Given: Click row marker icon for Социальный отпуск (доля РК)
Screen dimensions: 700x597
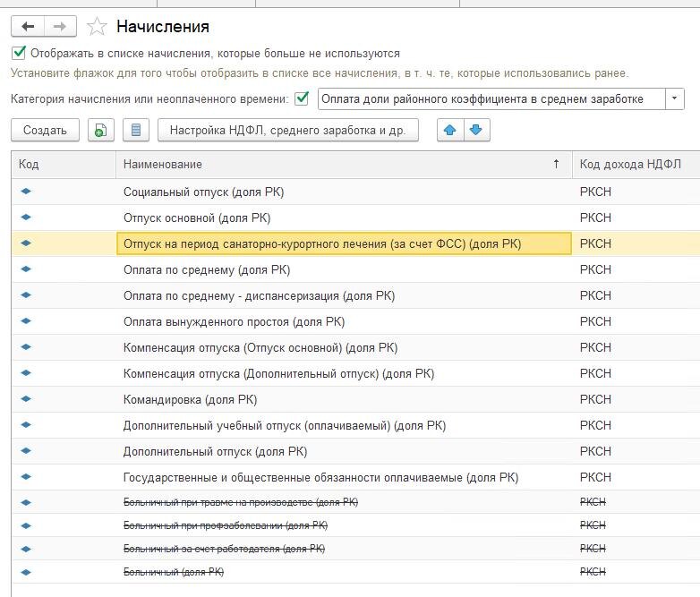Looking at the screenshot, I should (x=26, y=192).
